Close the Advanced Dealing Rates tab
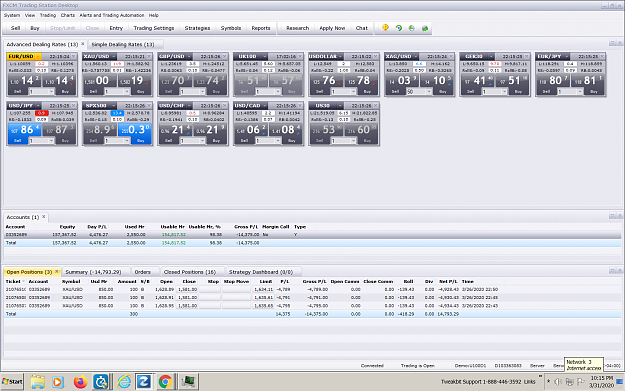 tap(83, 44)
